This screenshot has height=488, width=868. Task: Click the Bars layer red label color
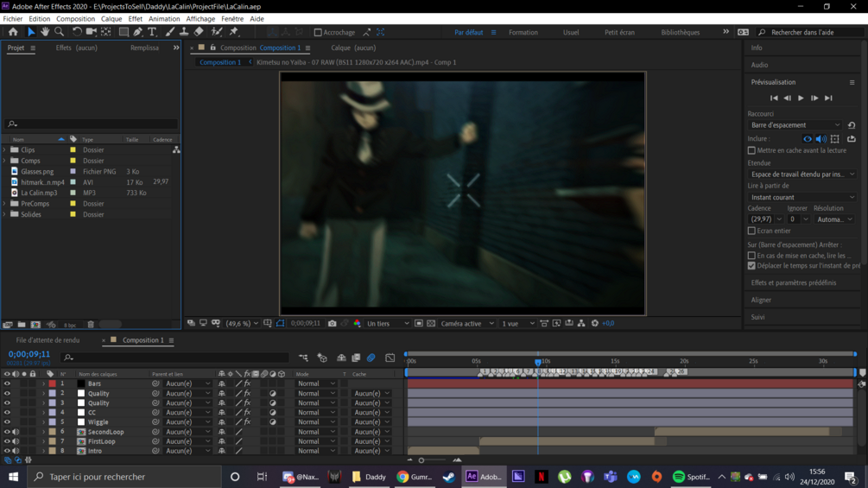[x=52, y=383]
